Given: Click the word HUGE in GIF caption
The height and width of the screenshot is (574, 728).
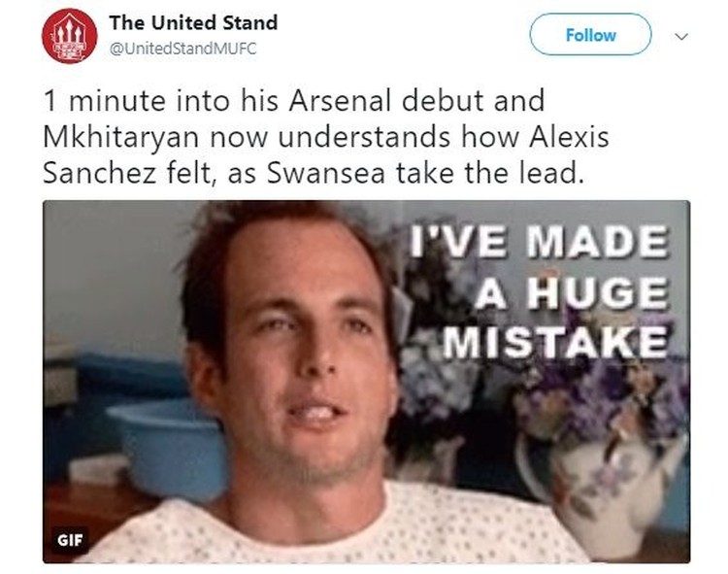Looking at the screenshot, I should [599, 293].
